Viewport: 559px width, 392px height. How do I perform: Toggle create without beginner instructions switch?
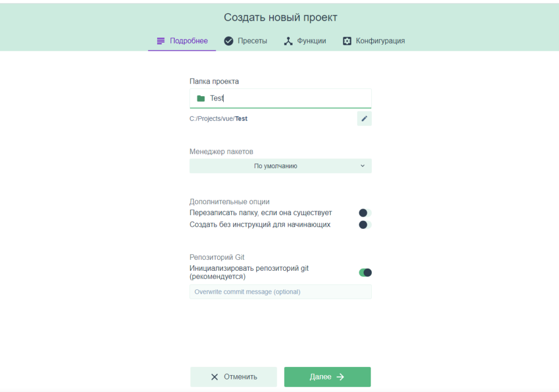365,225
